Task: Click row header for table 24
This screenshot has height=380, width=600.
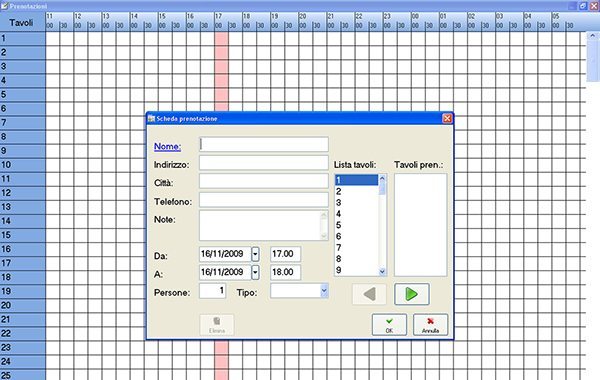Action: pyautogui.click(x=23, y=362)
